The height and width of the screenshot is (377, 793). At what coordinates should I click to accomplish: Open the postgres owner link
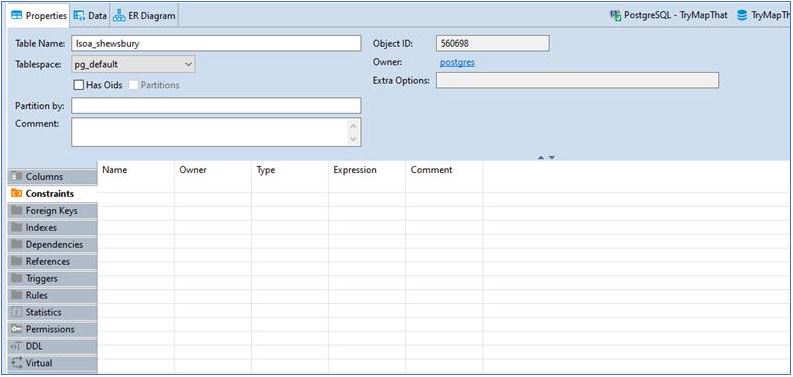(457, 63)
